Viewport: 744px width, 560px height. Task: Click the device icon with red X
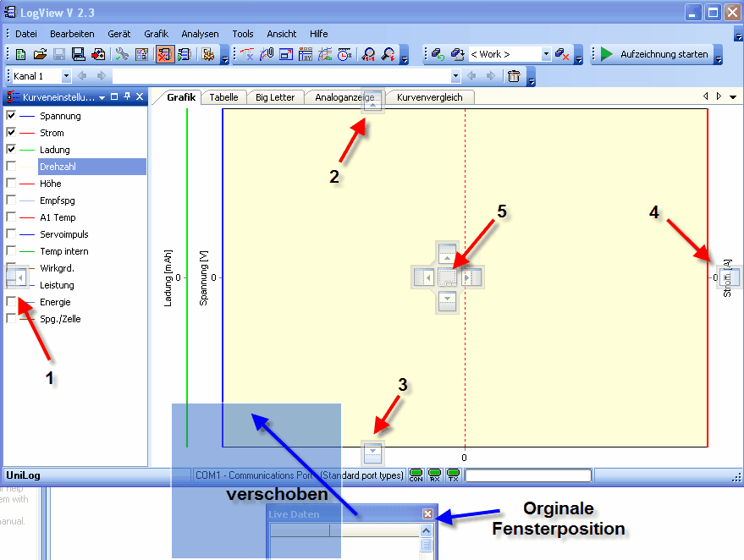click(562, 54)
